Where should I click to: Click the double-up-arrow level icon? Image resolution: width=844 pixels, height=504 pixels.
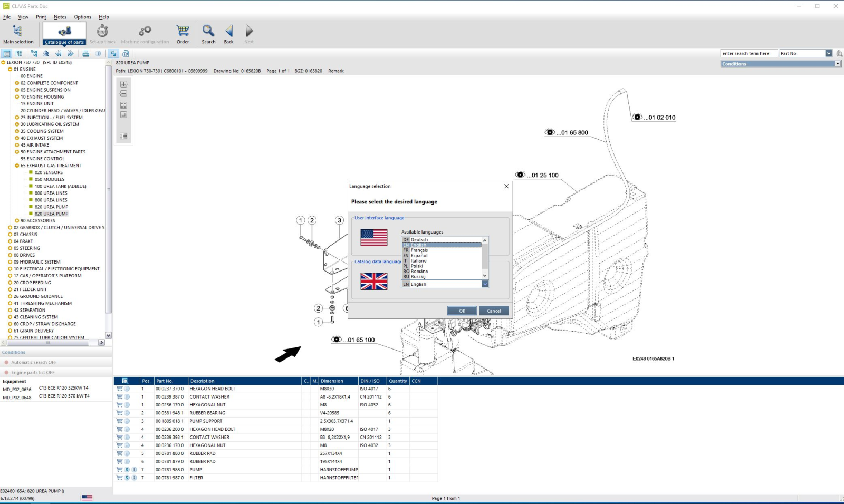coord(46,53)
